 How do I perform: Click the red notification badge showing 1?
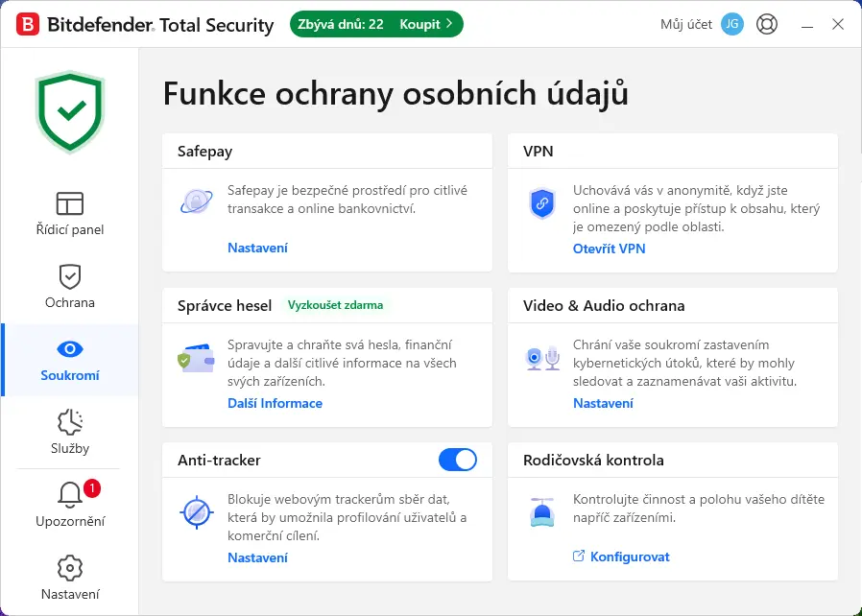click(92, 488)
